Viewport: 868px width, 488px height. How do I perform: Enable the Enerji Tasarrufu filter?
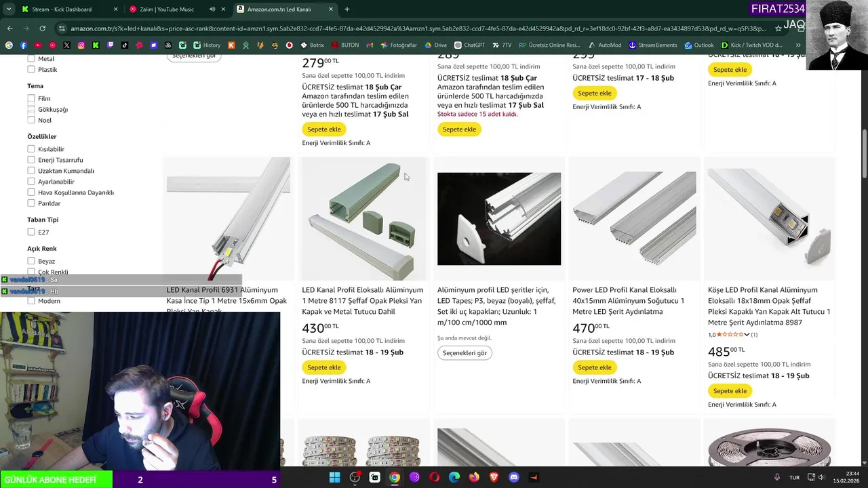[x=31, y=160]
